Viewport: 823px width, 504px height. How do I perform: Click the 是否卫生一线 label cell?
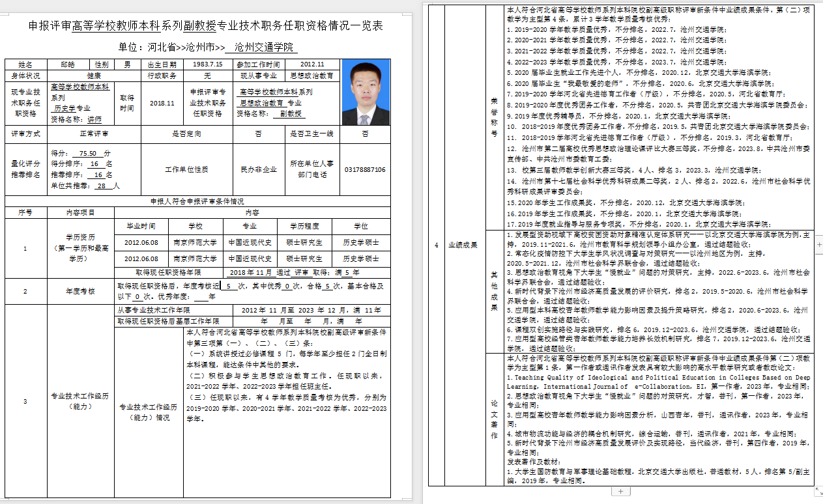312,133
